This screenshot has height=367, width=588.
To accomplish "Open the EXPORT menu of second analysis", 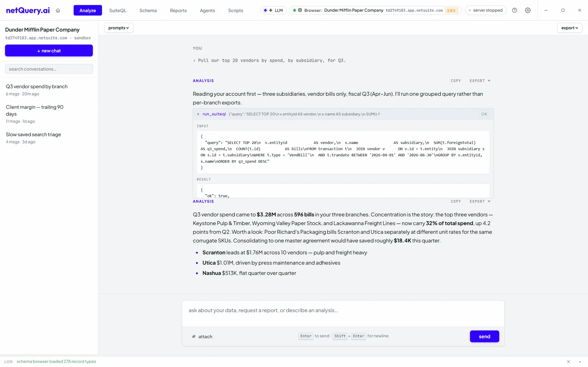I will coord(480,201).
